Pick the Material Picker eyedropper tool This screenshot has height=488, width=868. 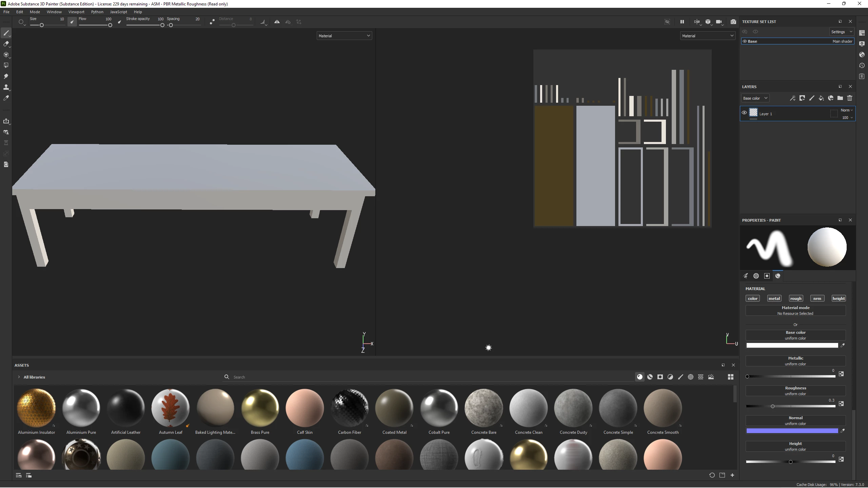pos(6,98)
